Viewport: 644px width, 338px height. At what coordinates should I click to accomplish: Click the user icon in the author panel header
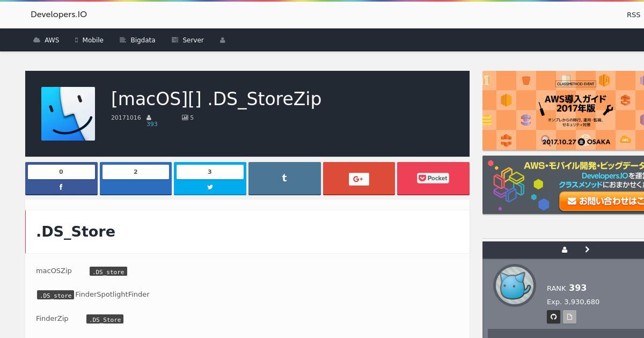pos(565,249)
